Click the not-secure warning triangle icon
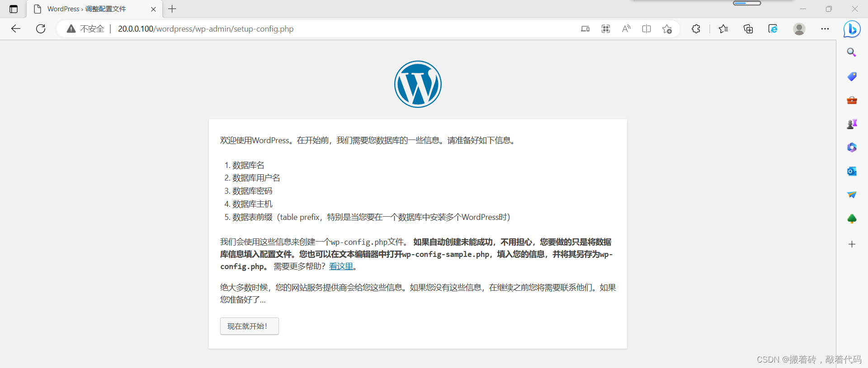Screen dimensions: 868x368 coord(71,29)
